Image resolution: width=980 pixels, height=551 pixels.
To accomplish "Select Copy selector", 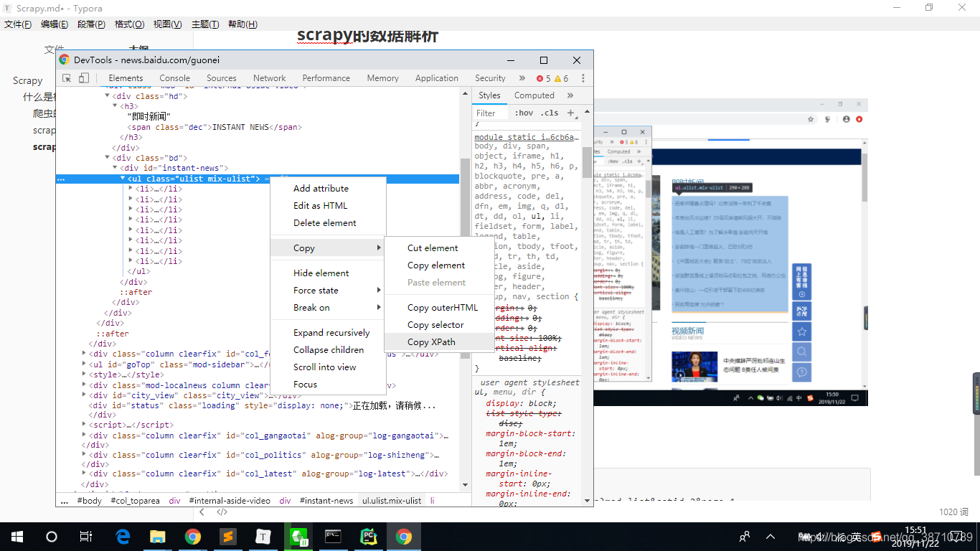I will click(x=439, y=325).
